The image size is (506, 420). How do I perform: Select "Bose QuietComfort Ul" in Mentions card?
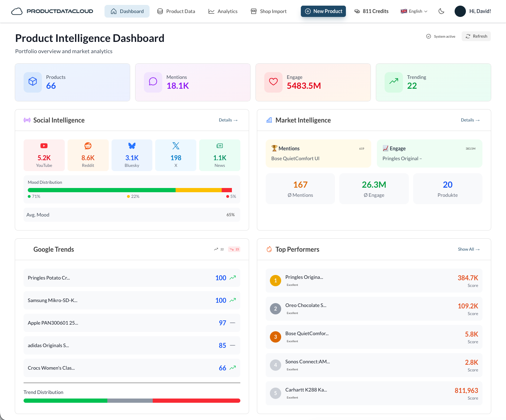pyautogui.click(x=295, y=158)
